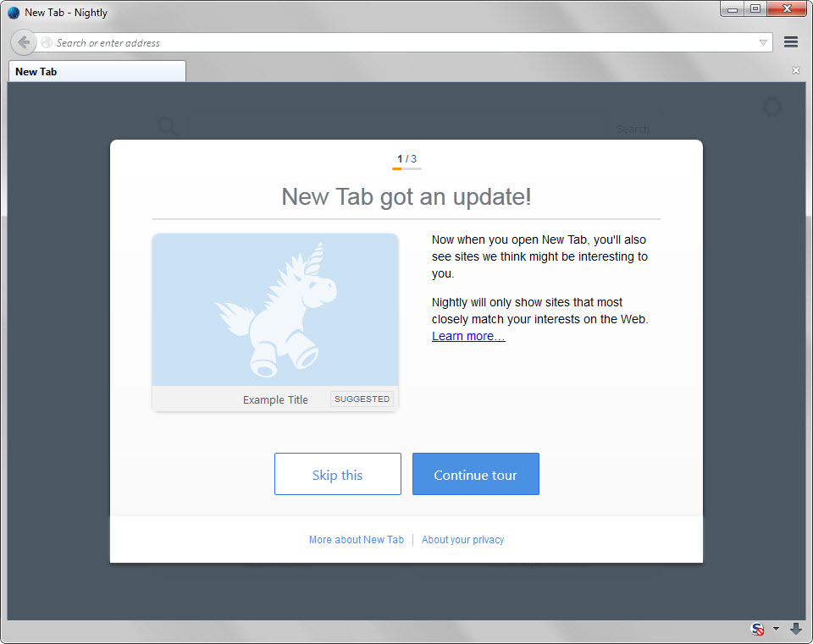
Task: Click the Nightly globe icon in the title bar
Action: pos(14,13)
